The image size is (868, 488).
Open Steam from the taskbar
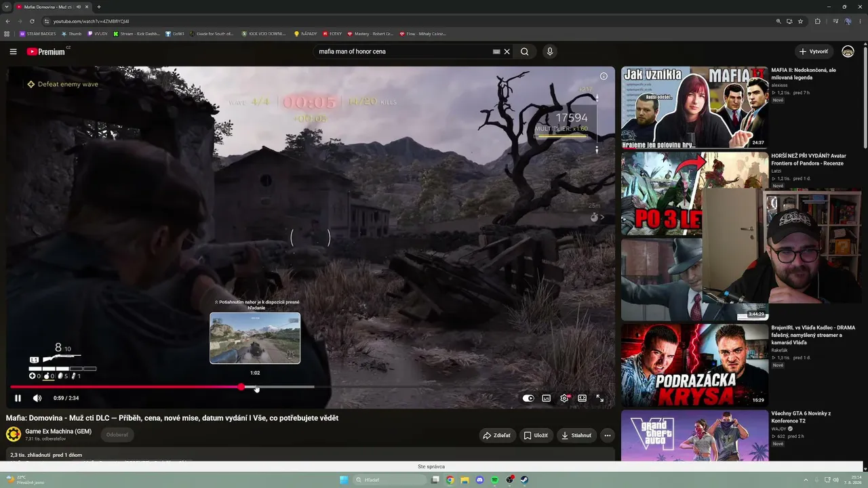click(x=525, y=480)
